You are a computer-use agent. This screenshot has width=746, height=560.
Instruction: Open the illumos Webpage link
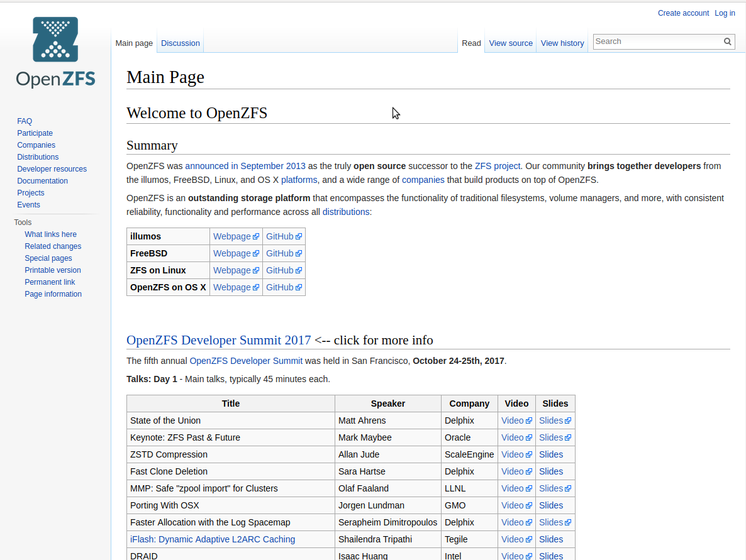pos(236,236)
